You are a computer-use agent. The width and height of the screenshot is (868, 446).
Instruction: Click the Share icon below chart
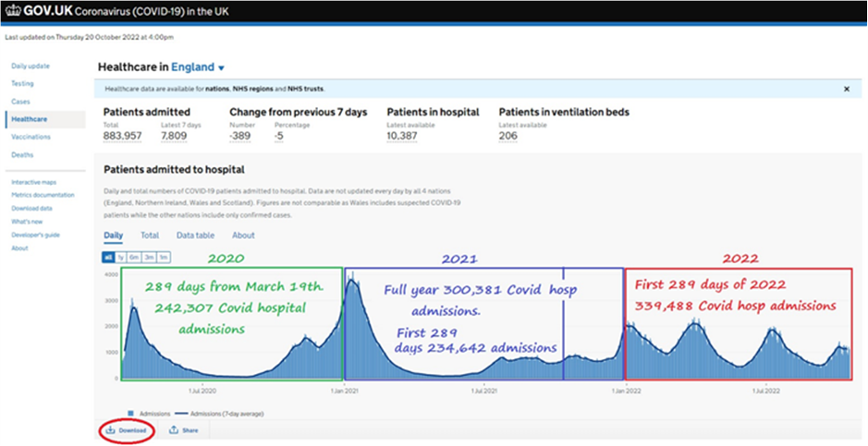(174, 430)
